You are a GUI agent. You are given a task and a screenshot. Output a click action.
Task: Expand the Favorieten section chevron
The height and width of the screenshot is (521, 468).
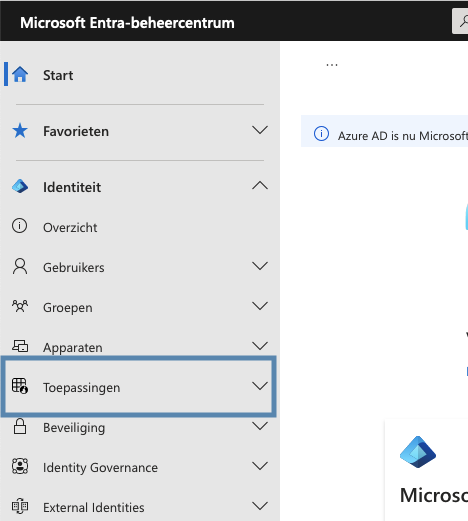pos(260,130)
